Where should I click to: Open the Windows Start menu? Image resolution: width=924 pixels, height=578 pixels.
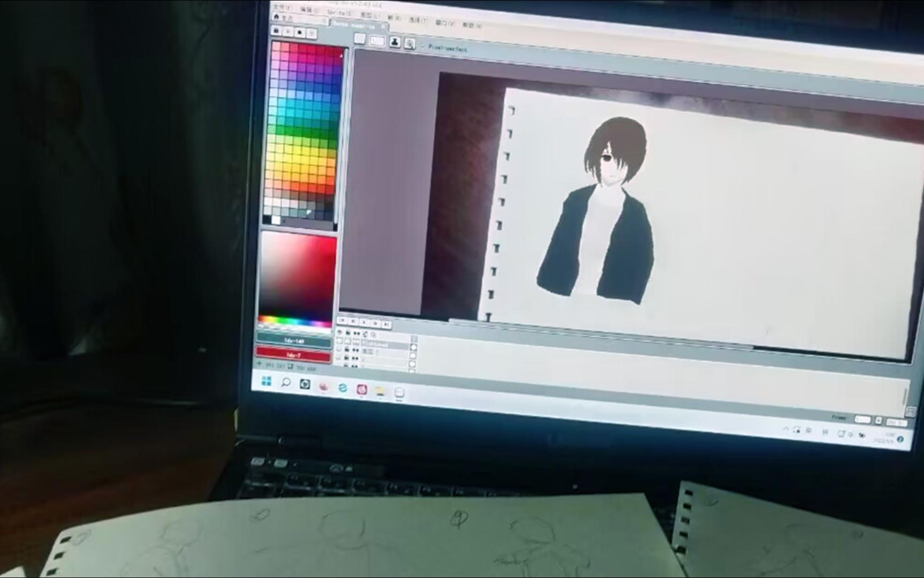(x=266, y=381)
